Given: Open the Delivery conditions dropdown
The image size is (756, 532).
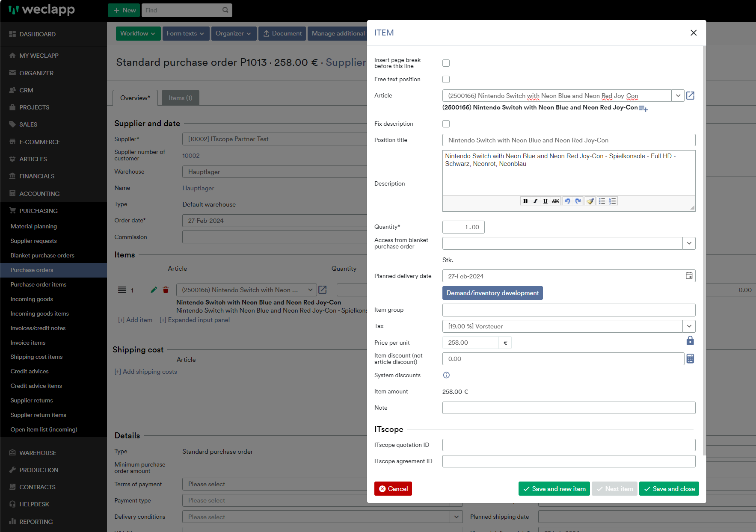Looking at the screenshot, I should (457, 517).
